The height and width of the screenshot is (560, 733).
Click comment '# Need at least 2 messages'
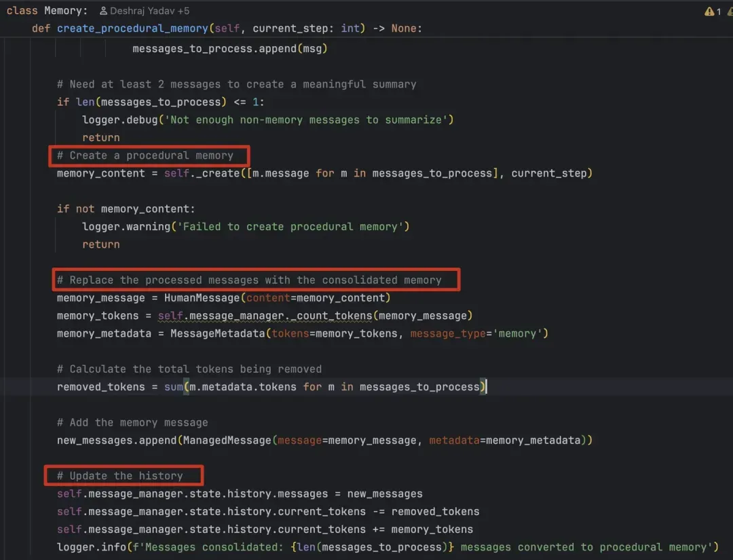click(237, 85)
